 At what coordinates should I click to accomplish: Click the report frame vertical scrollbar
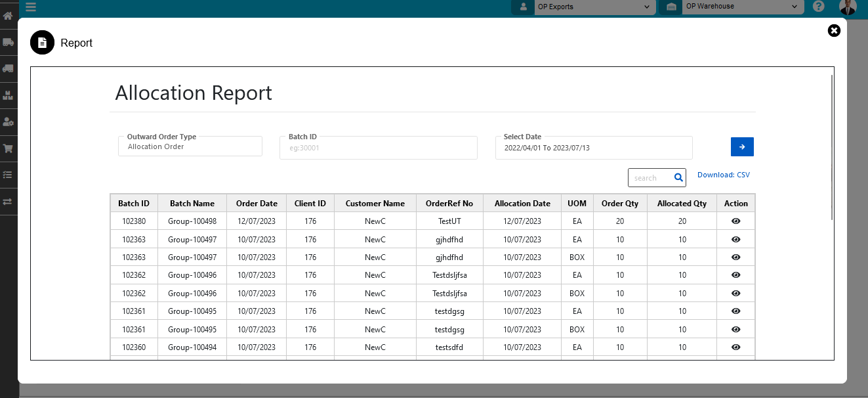pyautogui.click(x=832, y=147)
